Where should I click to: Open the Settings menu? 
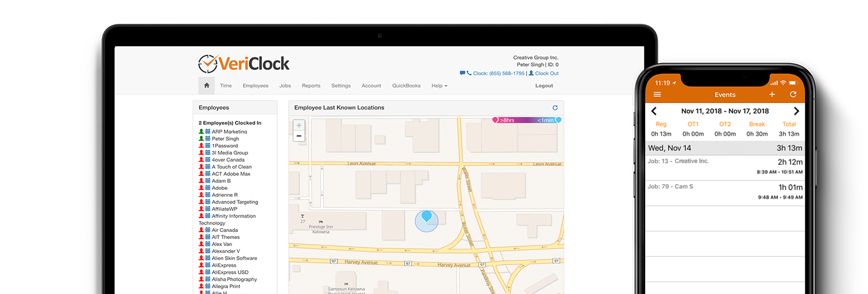point(341,86)
